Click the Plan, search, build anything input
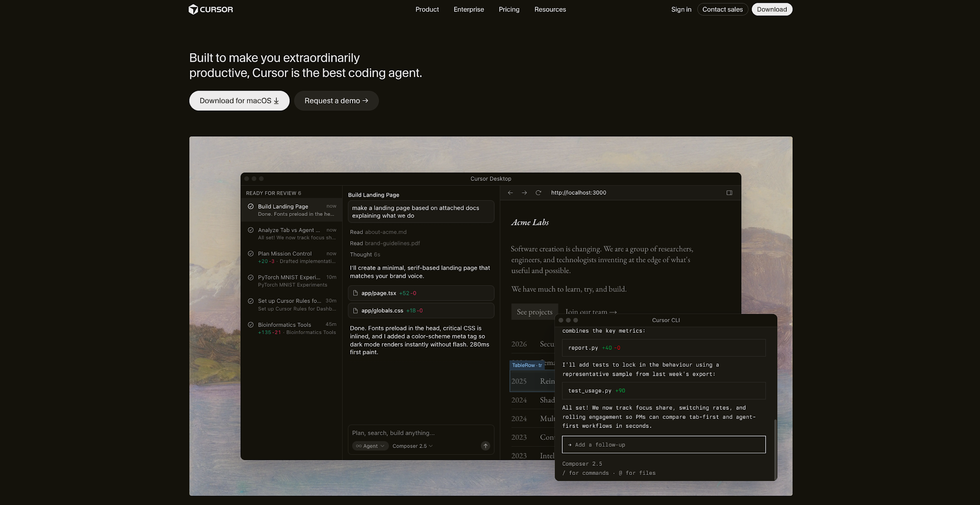The image size is (980, 505). pos(421,433)
